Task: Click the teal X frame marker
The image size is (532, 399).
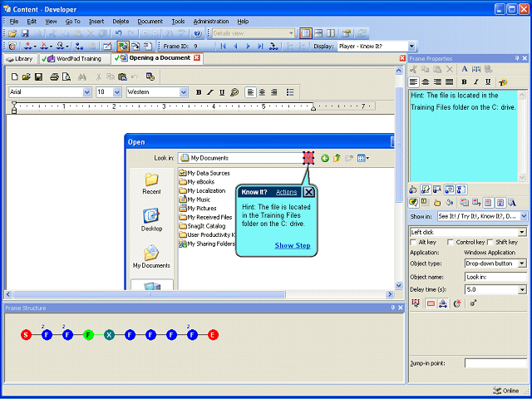Action: click(x=109, y=335)
